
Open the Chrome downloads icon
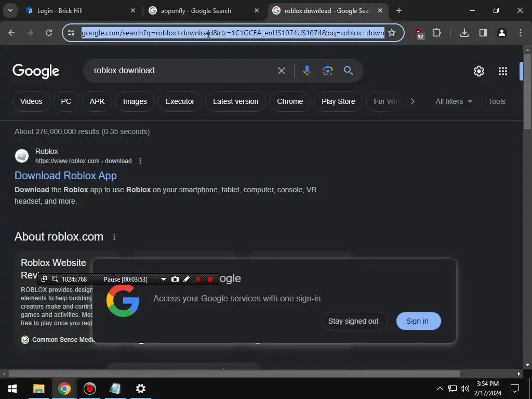(464, 33)
